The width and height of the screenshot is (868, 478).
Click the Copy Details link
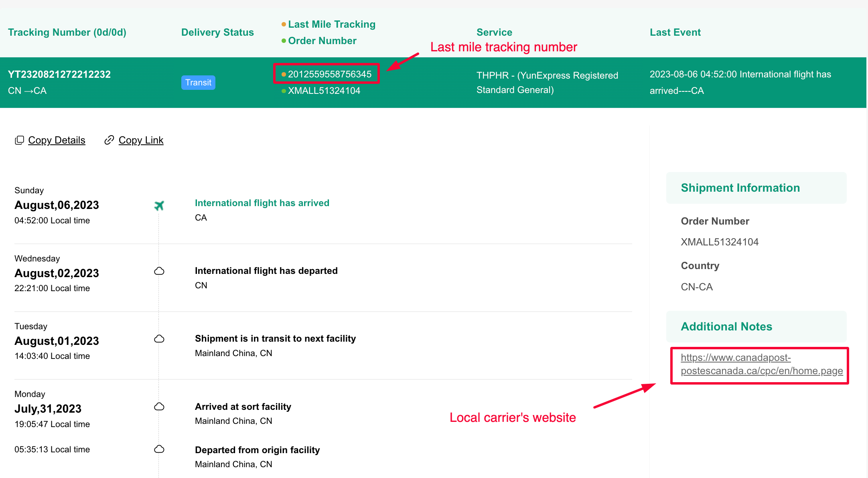pyautogui.click(x=57, y=140)
